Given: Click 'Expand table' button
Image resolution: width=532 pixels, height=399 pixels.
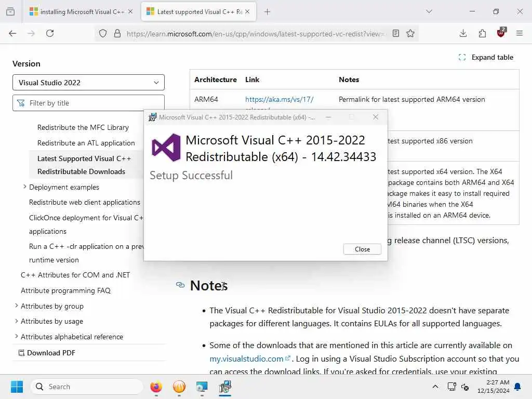Looking at the screenshot, I should coord(486,57).
